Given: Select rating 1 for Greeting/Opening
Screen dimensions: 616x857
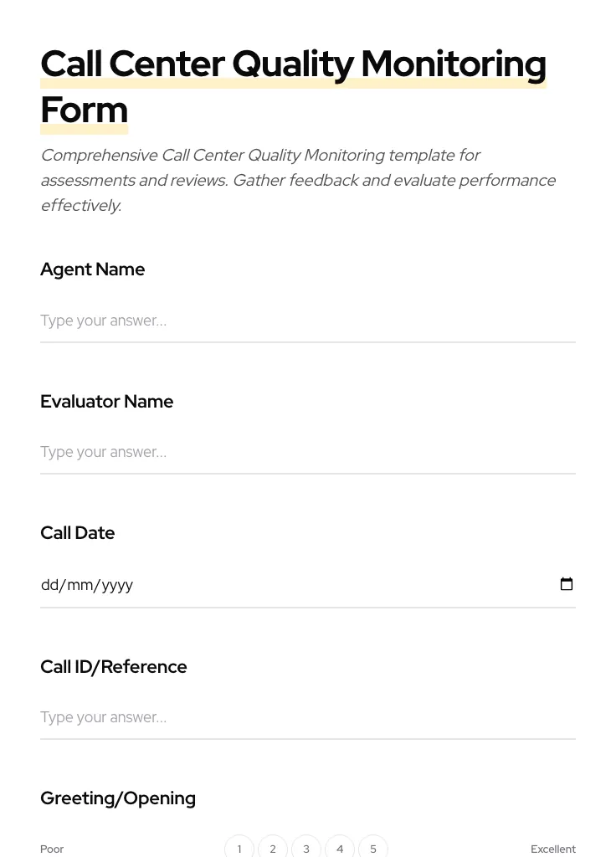Looking at the screenshot, I should click(x=239, y=848).
